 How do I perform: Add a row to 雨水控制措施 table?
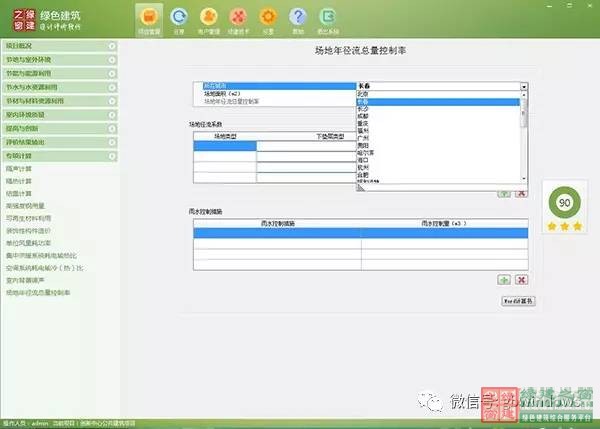pos(504,280)
